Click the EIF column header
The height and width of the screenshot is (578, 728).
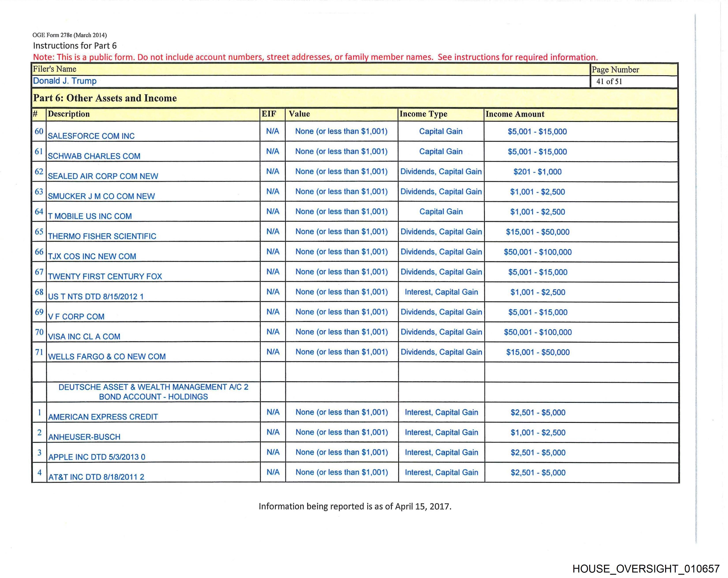[269, 114]
